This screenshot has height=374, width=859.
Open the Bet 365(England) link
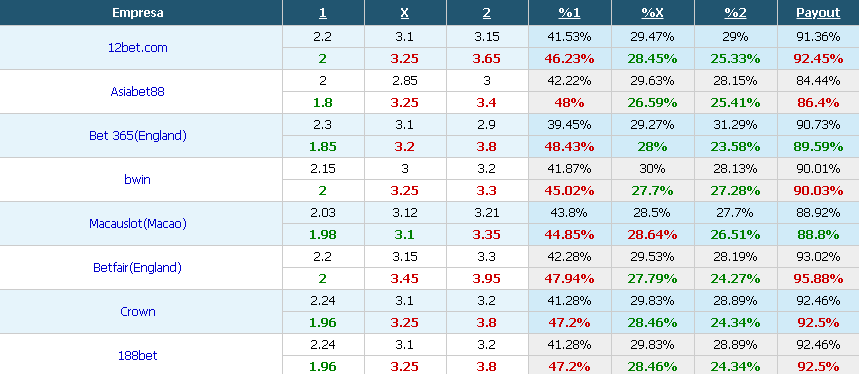(x=138, y=135)
